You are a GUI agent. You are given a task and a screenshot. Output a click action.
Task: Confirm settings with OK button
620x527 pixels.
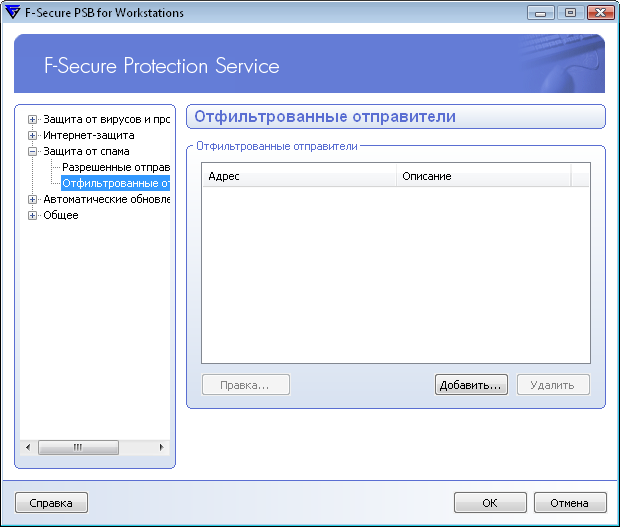pyautogui.click(x=490, y=502)
